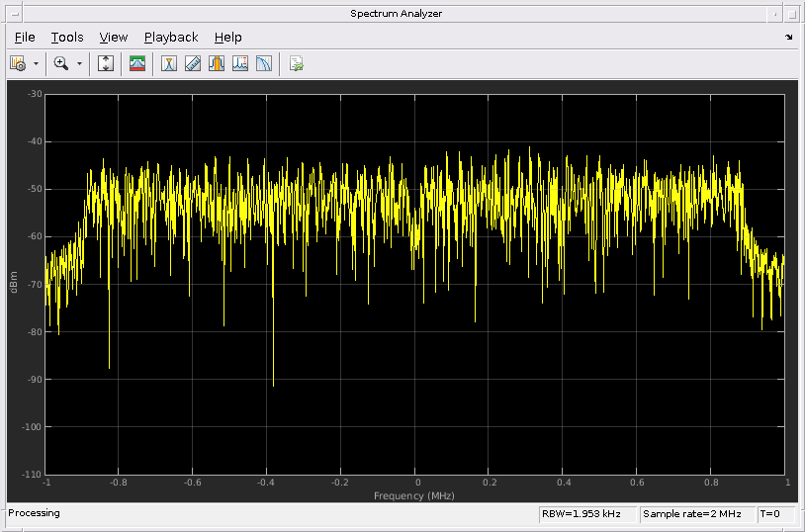The width and height of the screenshot is (805, 532).
Task: Click the document with green arrow icon
Action: [296, 63]
